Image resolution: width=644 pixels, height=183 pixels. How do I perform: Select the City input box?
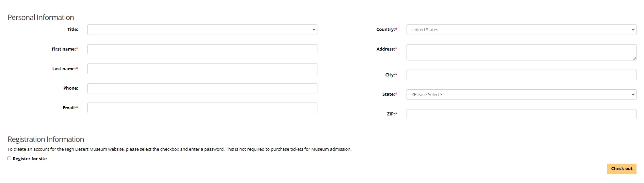point(521,75)
